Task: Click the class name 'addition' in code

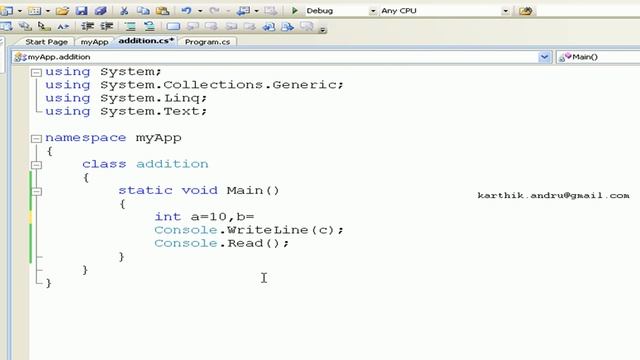Action: point(172,164)
